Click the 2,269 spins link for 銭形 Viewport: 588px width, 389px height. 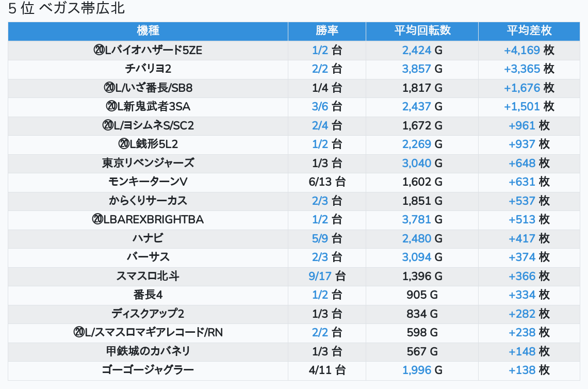(x=416, y=144)
